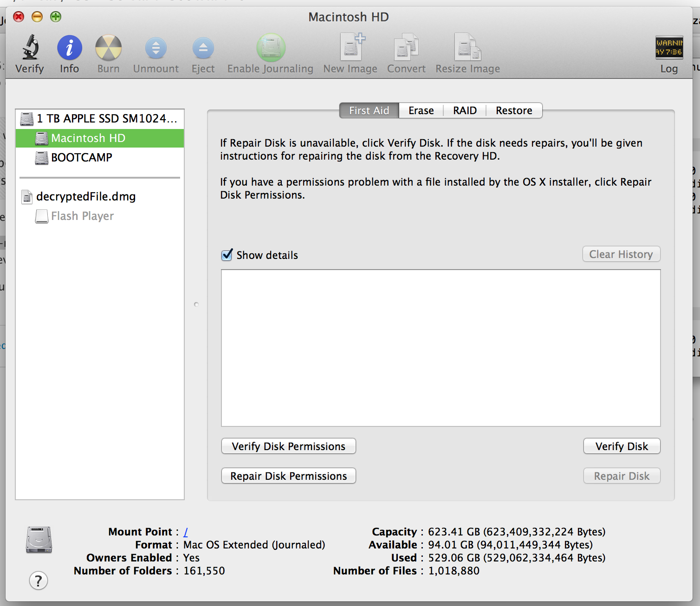The width and height of the screenshot is (700, 606).
Task: Click the Burn toolbar icon
Action: point(109,48)
